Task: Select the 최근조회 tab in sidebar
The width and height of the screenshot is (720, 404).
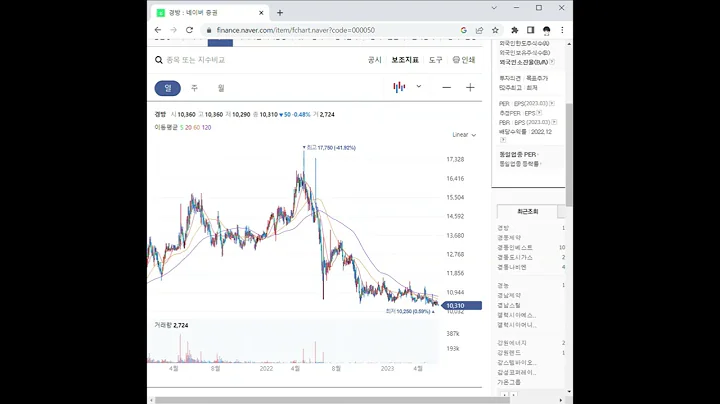Action: pos(527,212)
